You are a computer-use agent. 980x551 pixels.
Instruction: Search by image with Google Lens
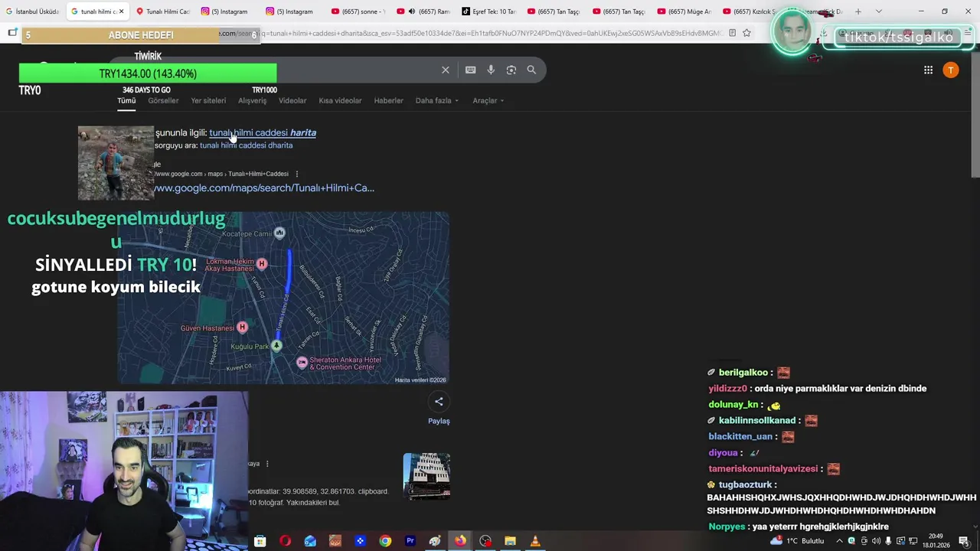(x=511, y=70)
